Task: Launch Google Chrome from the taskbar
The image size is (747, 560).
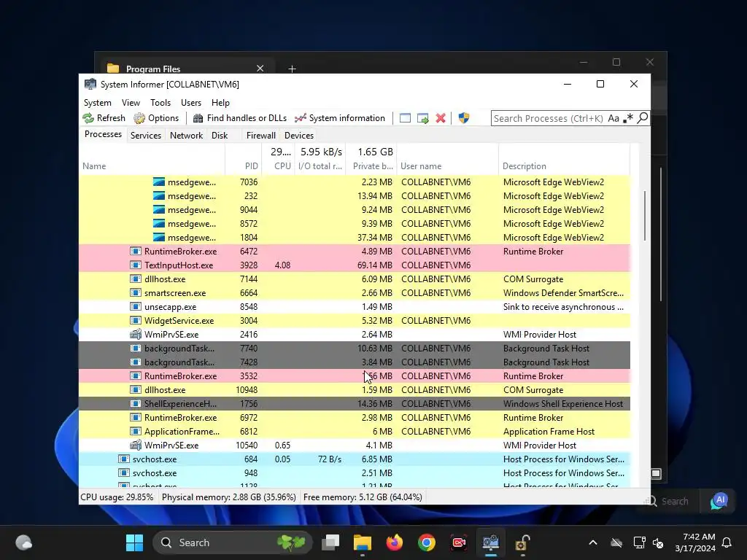Action: coord(426,542)
